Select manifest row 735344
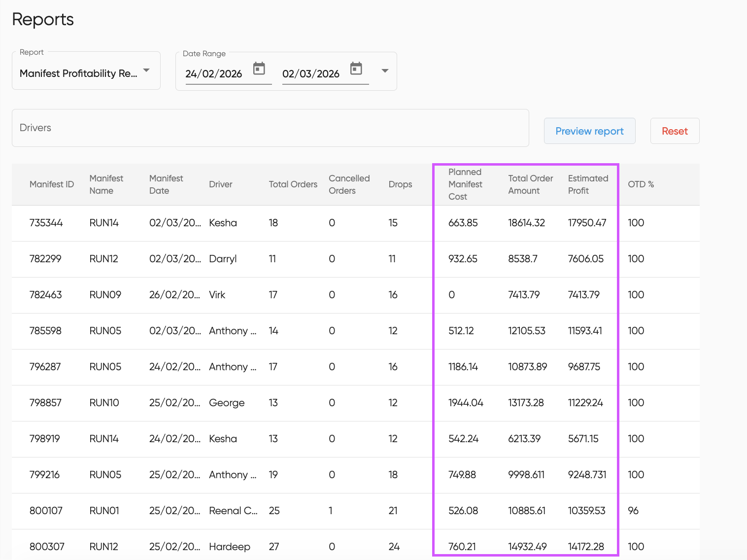The width and height of the screenshot is (747, 560). click(x=46, y=223)
